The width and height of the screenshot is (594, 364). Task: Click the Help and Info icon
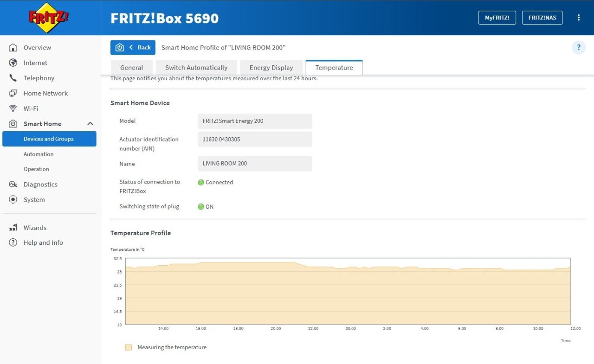(13, 243)
